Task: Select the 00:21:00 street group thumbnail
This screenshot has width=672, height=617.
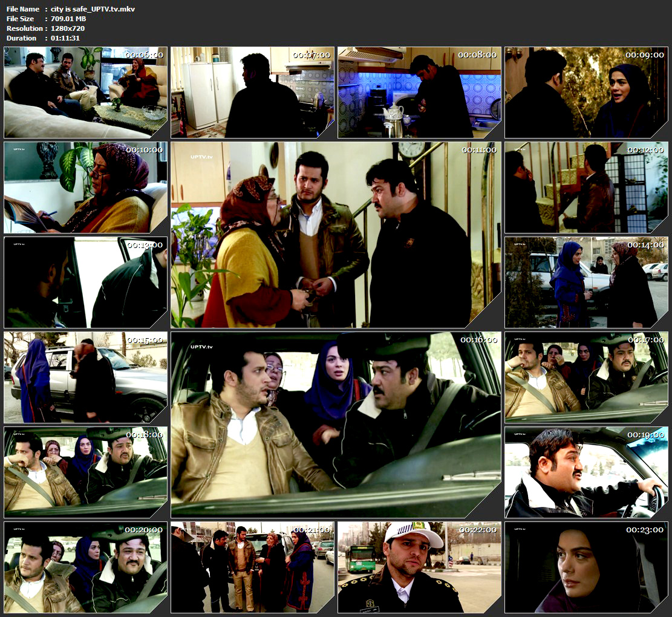Action: point(252,567)
